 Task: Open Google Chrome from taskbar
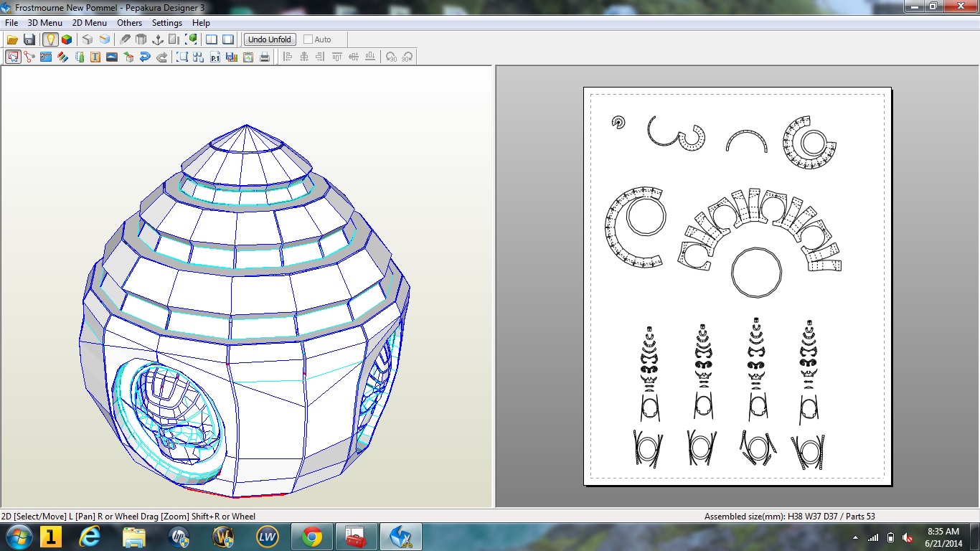pyautogui.click(x=311, y=537)
